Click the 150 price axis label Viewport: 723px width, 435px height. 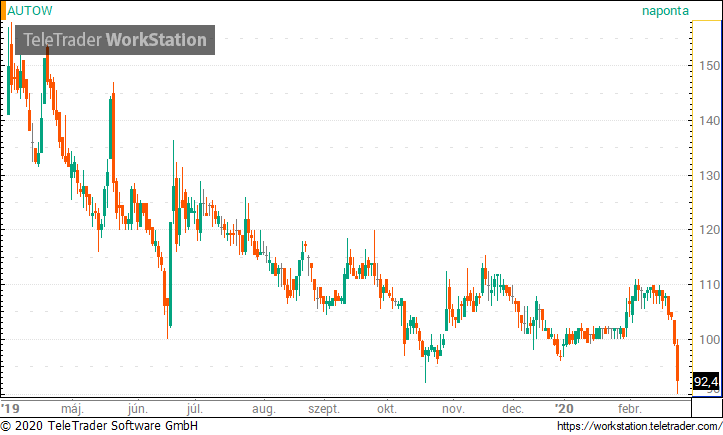tap(709, 66)
